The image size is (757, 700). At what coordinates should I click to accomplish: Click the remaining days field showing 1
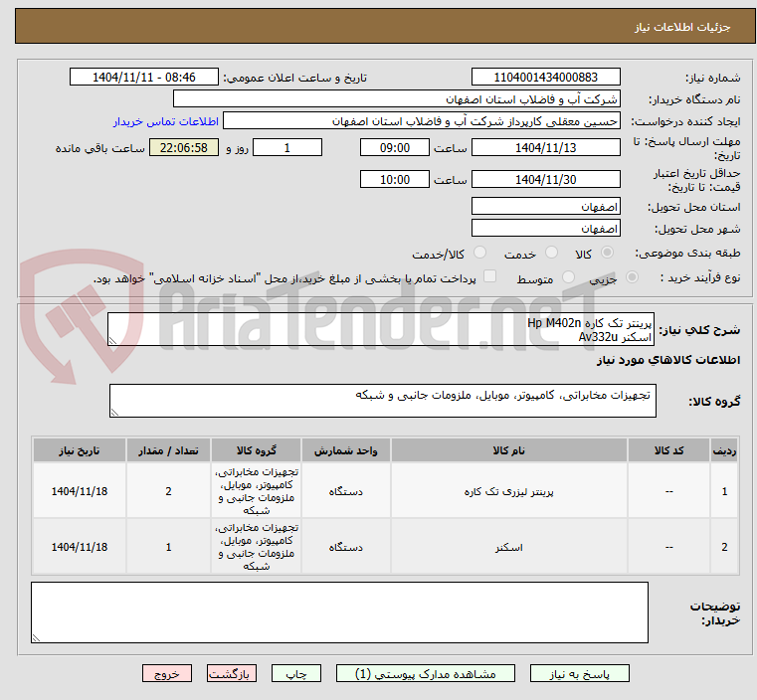(287, 147)
